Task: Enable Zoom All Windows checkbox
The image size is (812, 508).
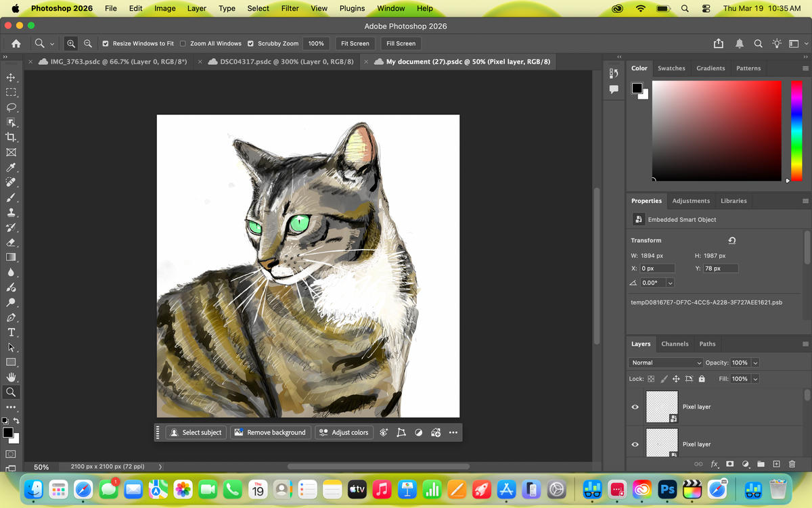Action: click(183, 43)
